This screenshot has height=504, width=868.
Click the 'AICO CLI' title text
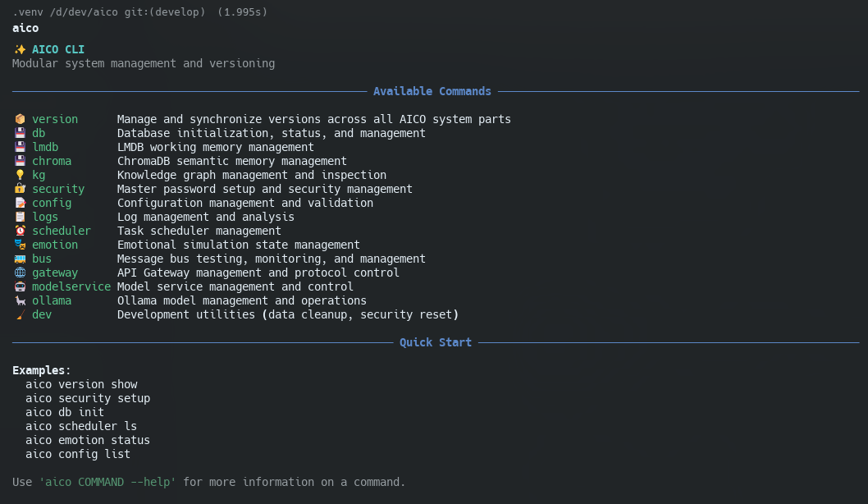pyautogui.click(x=58, y=49)
